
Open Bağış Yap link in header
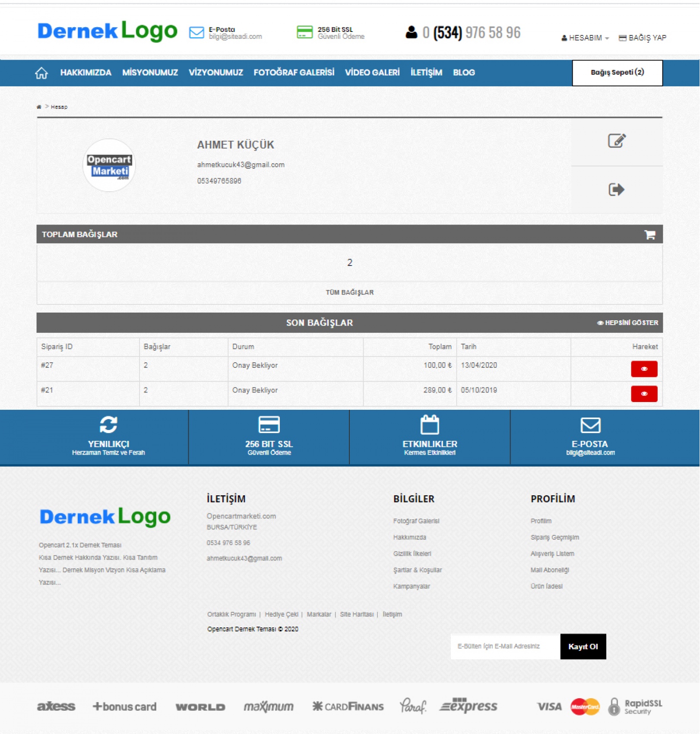[643, 38]
